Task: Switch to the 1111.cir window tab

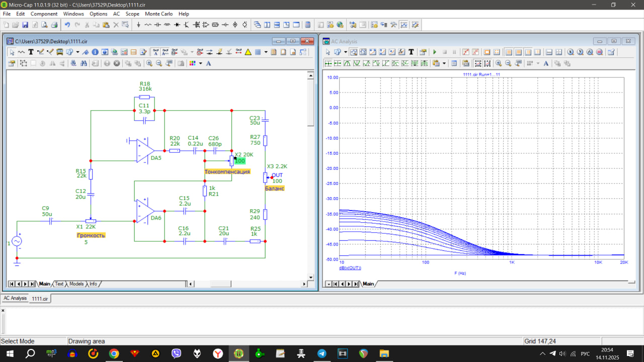Action: click(40, 299)
